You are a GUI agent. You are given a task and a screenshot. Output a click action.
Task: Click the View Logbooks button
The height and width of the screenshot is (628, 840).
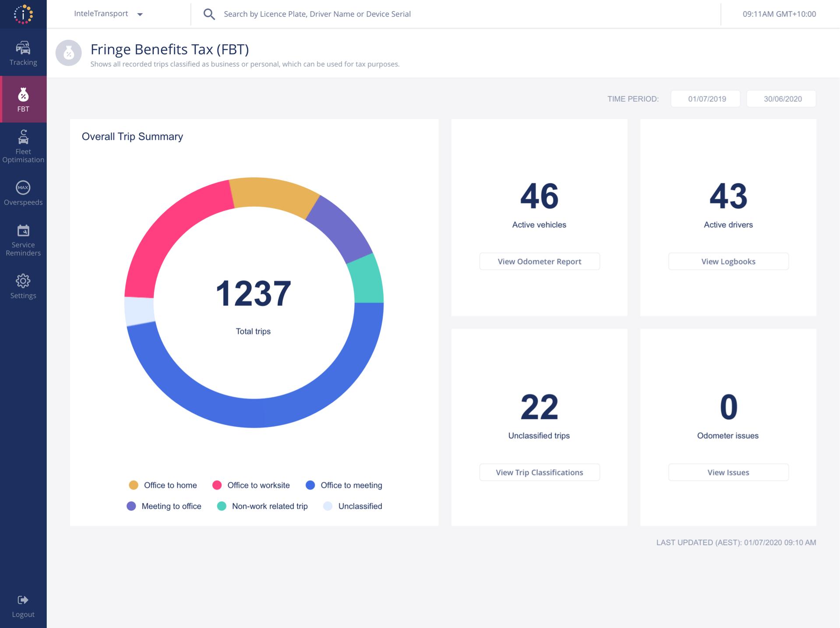[x=728, y=261]
